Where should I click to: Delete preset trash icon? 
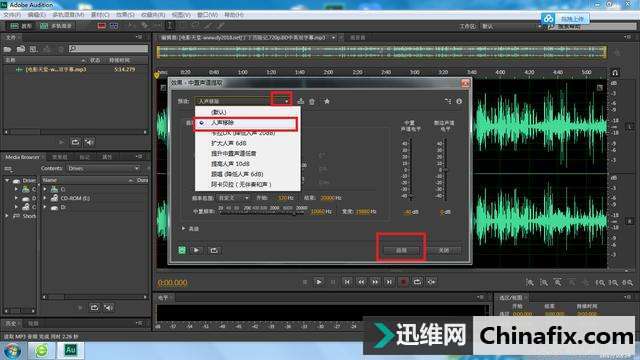(312, 101)
